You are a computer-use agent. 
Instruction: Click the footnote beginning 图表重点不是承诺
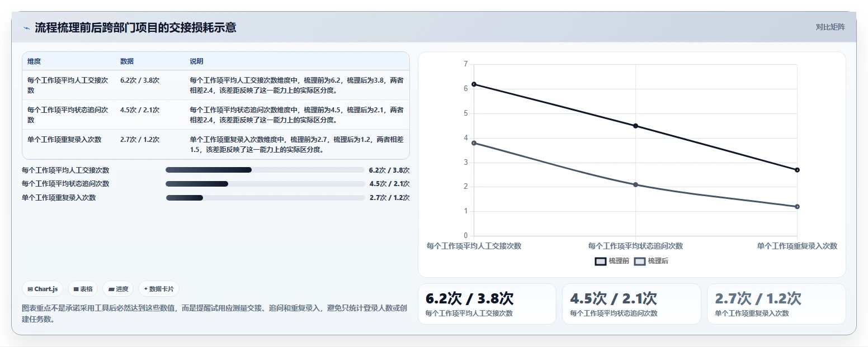[215, 314]
